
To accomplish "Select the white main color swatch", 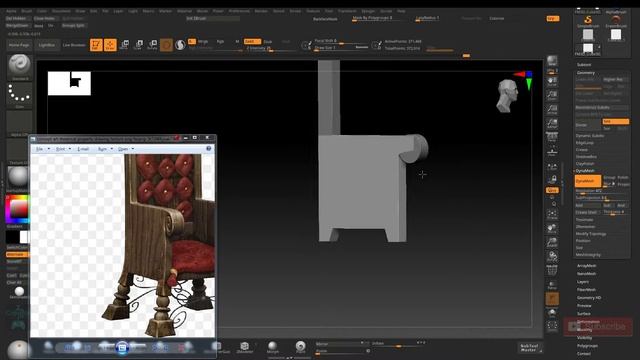I will point(24,237).
